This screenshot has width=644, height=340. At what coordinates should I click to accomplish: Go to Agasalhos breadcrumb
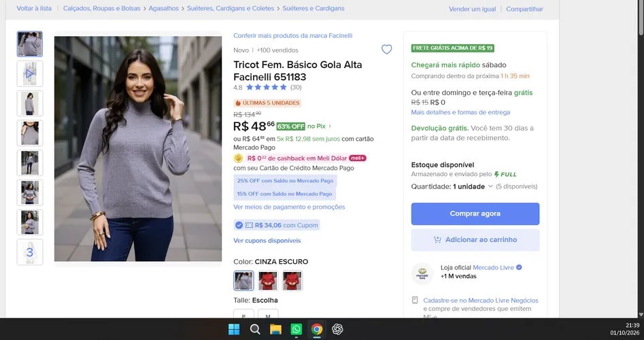(x=163, y=8)
